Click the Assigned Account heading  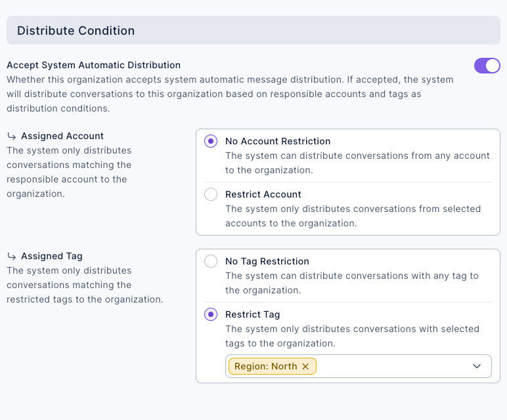[62, 136]
